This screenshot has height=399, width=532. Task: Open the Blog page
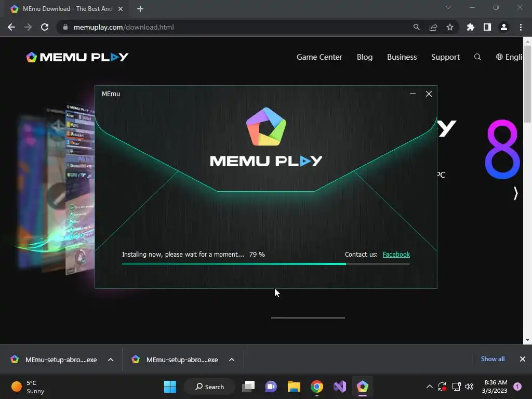[365, 57]
